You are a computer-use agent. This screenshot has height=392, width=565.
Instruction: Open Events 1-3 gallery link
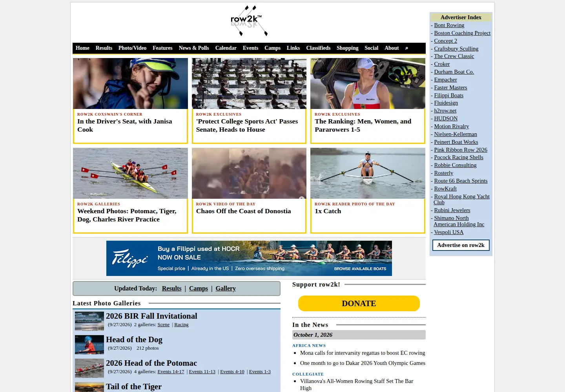(x=260, y=372)
